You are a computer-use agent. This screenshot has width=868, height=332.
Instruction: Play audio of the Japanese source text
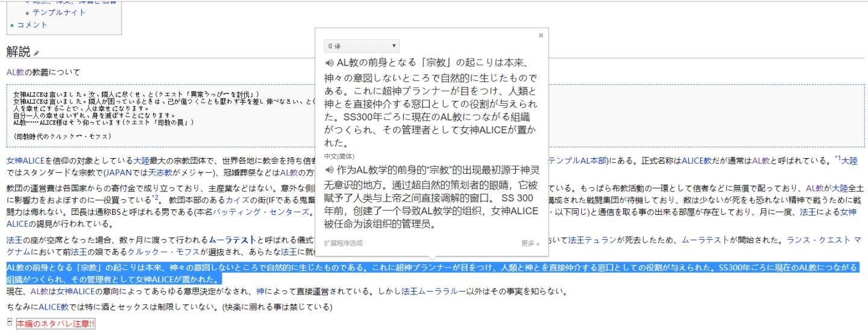(329, 63)
